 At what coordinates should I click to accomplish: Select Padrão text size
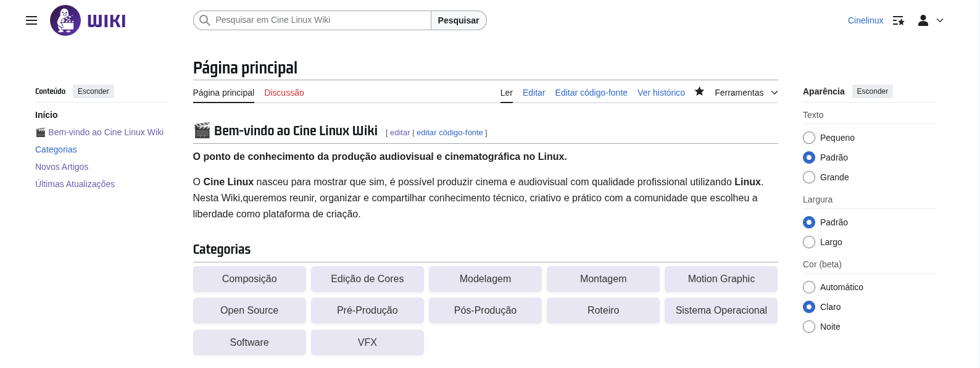[x=809, y=157]
